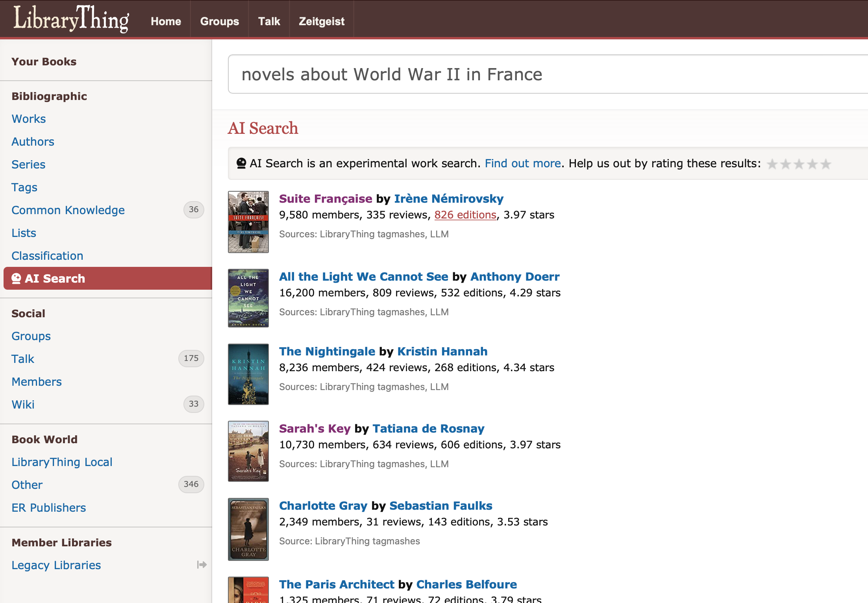Open the Authors section
Screen dimensions: 868x603
tap(33, 141)
